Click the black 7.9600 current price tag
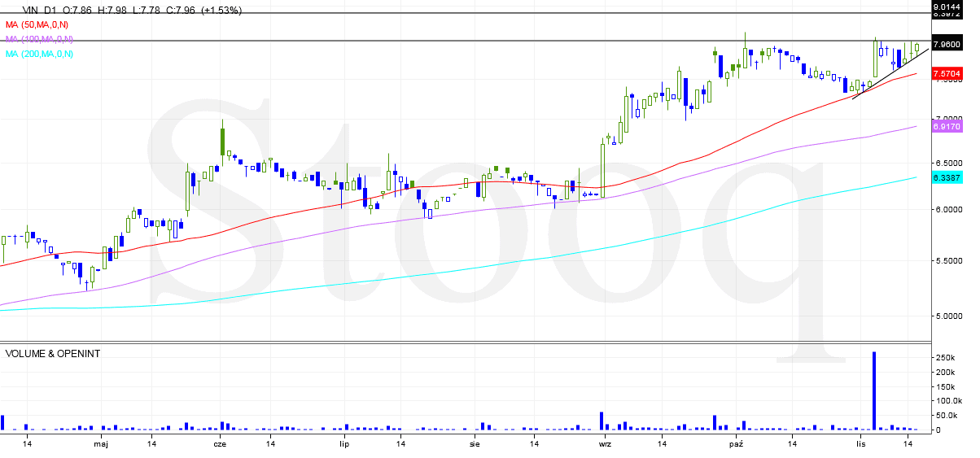Screen dimensions: 980x458 [x=947, y=45]
